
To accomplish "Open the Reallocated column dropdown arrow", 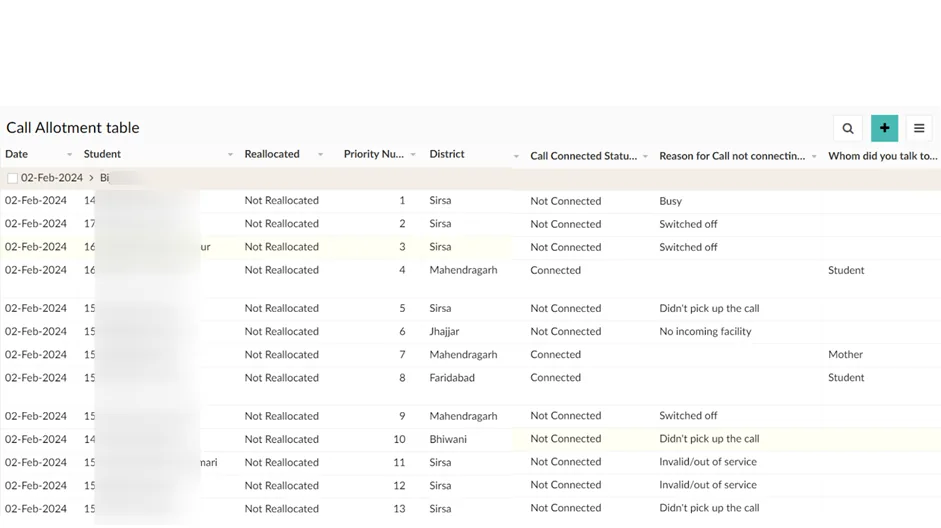I will click(320, 155).
